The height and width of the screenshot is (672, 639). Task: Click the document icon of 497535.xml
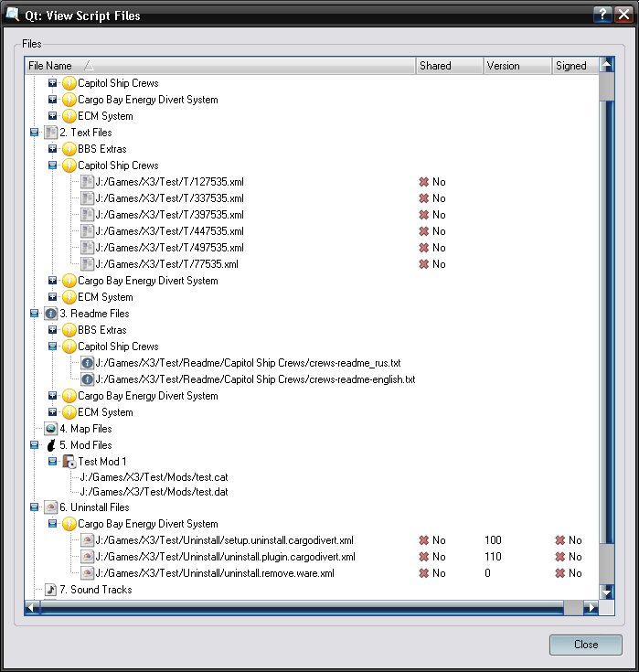(x=87, y=248)
